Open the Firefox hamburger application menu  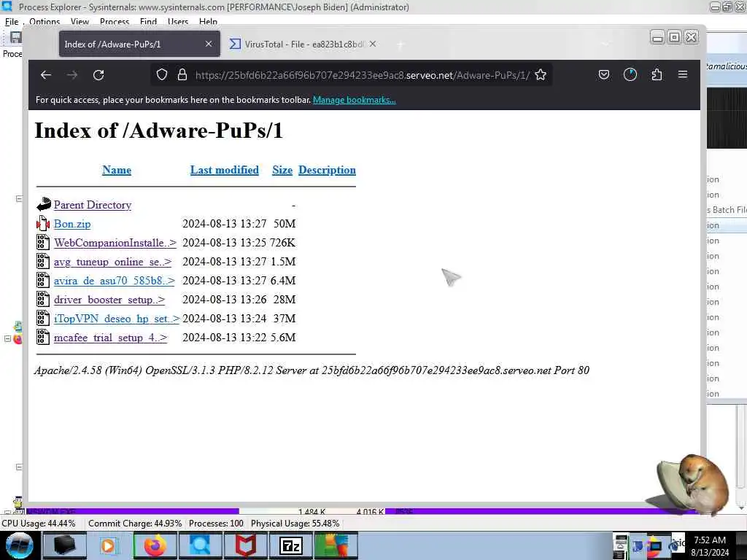tap(683, 75)
